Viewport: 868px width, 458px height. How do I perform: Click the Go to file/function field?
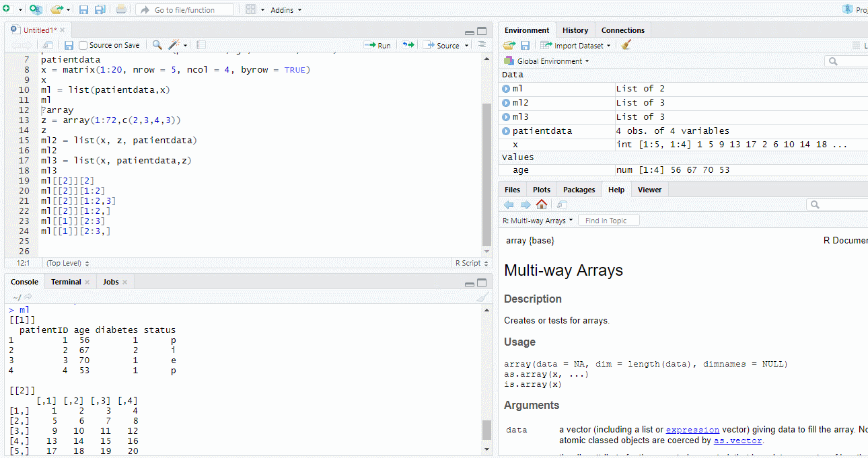[185, 9]
